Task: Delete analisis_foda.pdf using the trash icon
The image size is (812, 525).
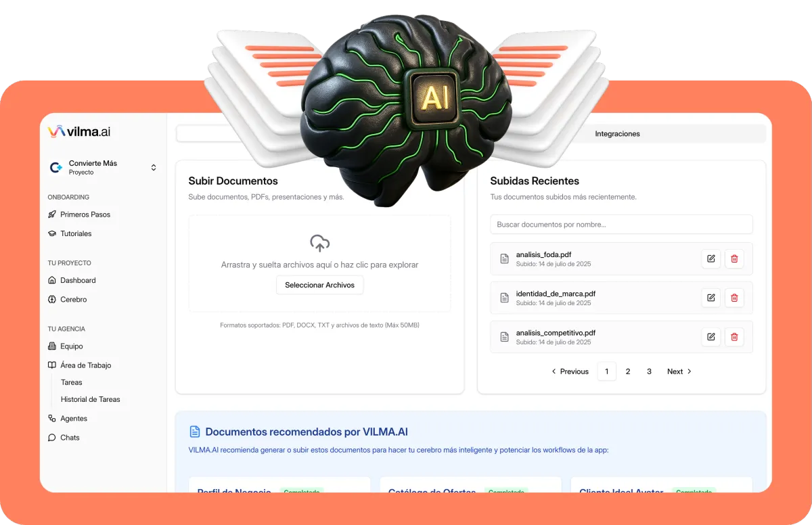Action: click(734, 258)
